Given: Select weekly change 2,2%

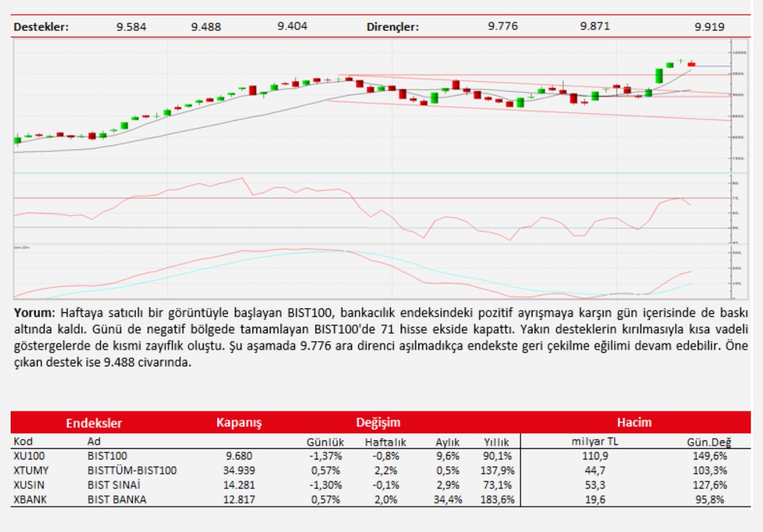Looking at the screenshot, I should click(386, 471).
